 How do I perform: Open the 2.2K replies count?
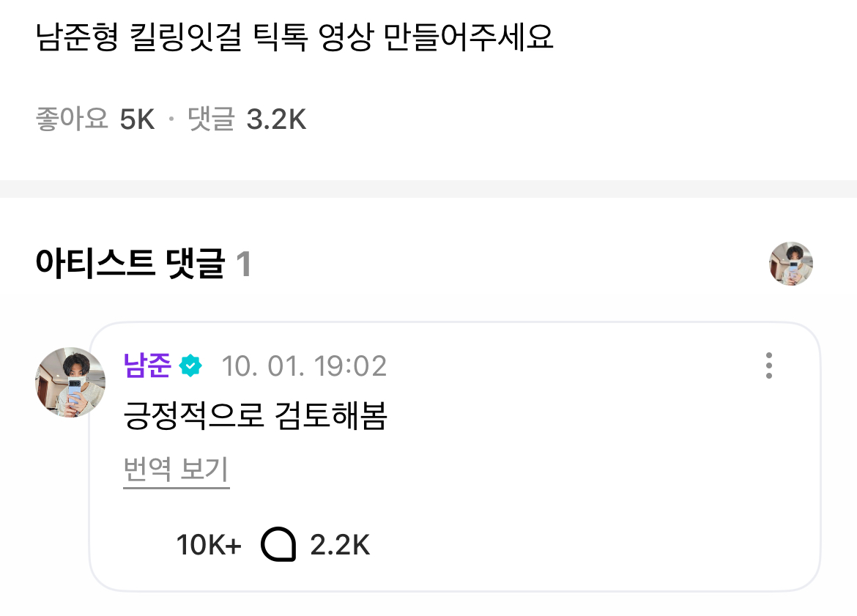[x=340, y=546]
